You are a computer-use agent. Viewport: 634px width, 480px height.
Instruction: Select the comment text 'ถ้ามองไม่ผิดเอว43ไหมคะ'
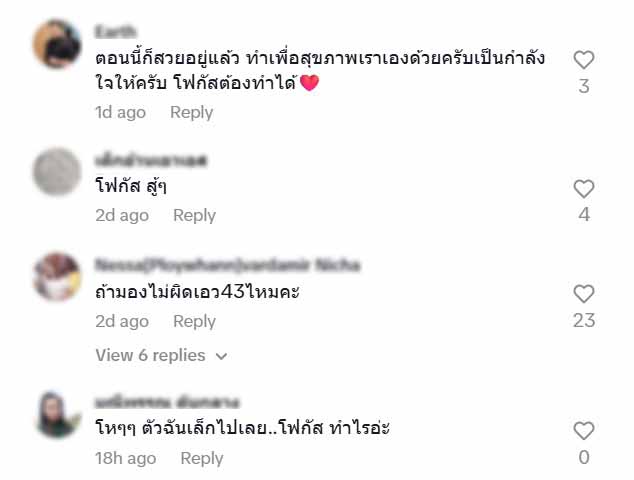point(197,291)
